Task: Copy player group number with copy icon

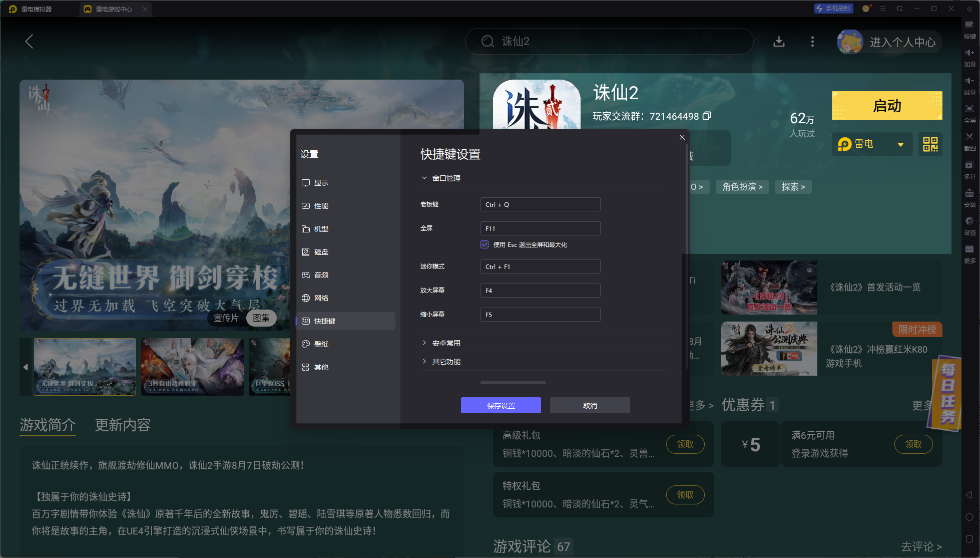Action: [707, 116]
